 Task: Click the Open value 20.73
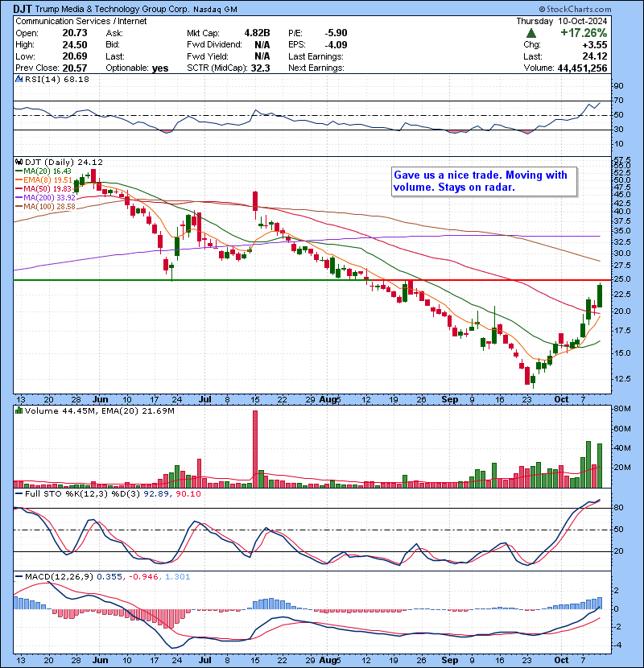click(x=75, y=33)
